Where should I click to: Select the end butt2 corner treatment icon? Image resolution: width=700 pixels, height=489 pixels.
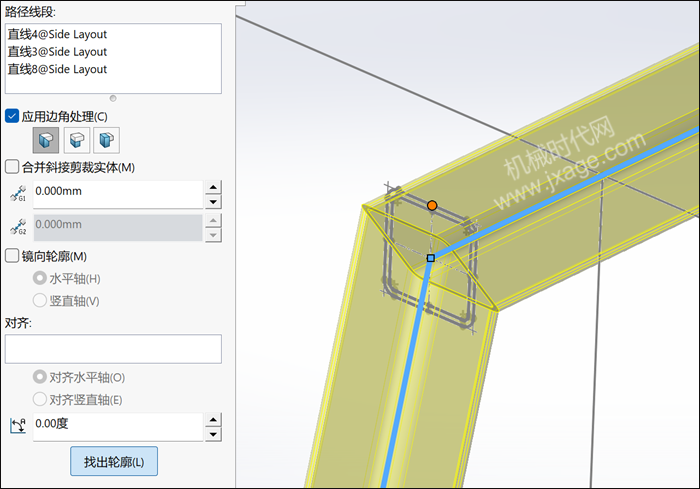pos(106,140)
